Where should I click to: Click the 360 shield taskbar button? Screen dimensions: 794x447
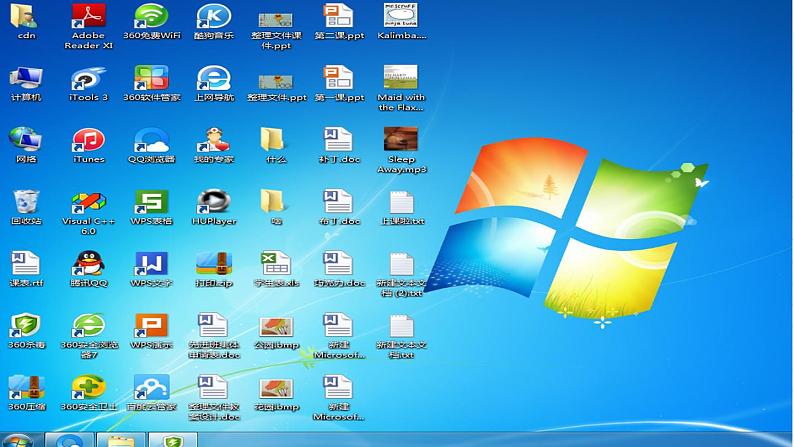[172, 440]
